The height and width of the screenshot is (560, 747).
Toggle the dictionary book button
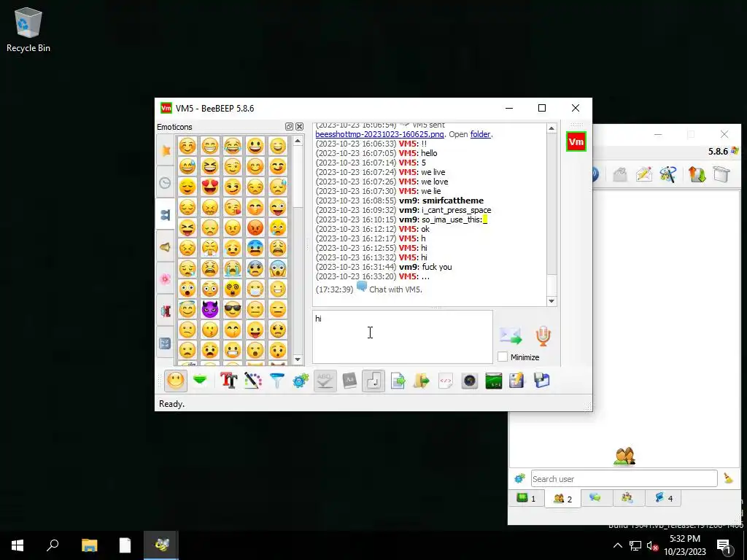(349, 381)
